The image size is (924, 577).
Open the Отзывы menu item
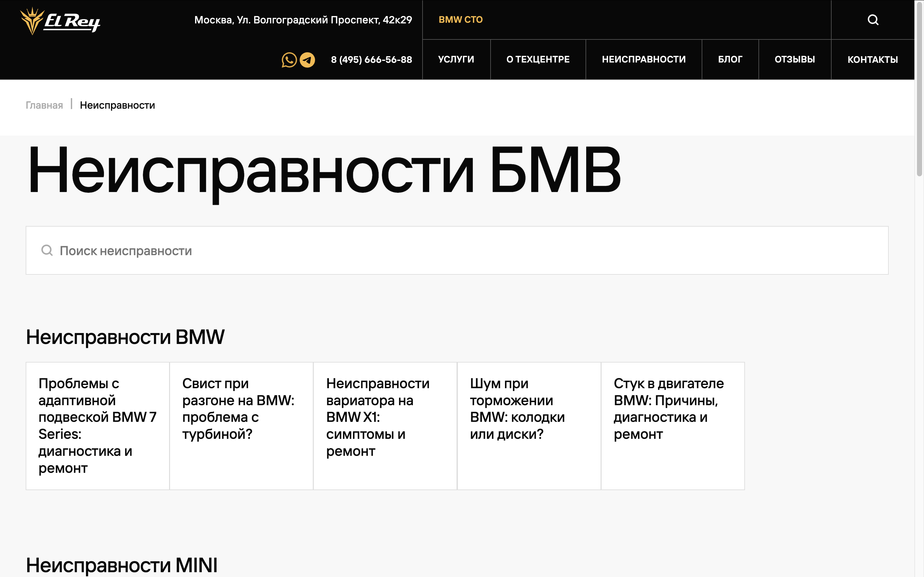pyautogui.click(x=795, y=60)
